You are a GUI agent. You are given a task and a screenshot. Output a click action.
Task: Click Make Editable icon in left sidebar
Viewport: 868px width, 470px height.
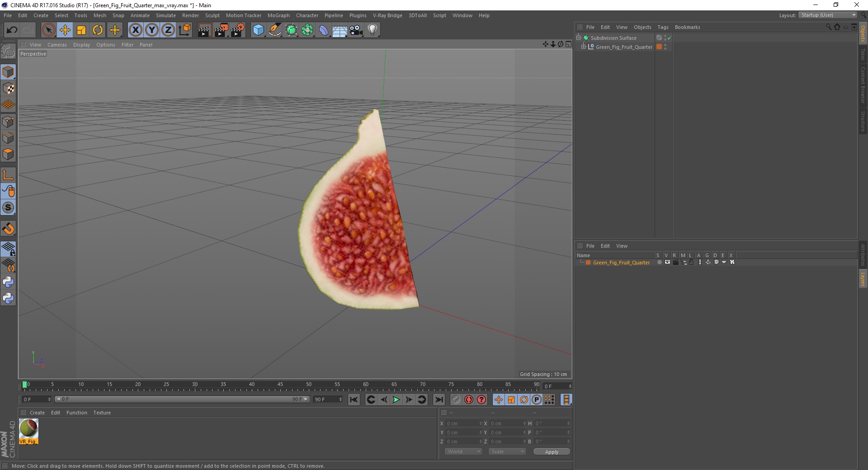pyautogui.click(x=8, y=51)
